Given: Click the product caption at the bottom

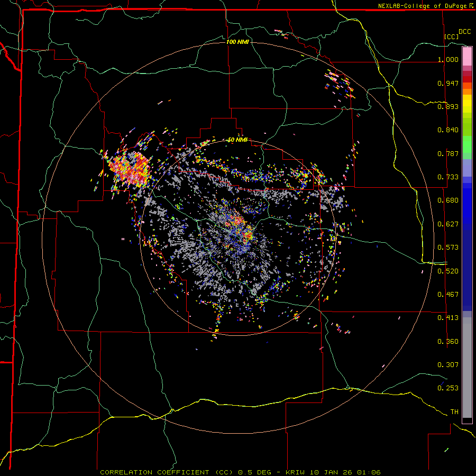Looking at the screenshot, I should coord(240,472).
